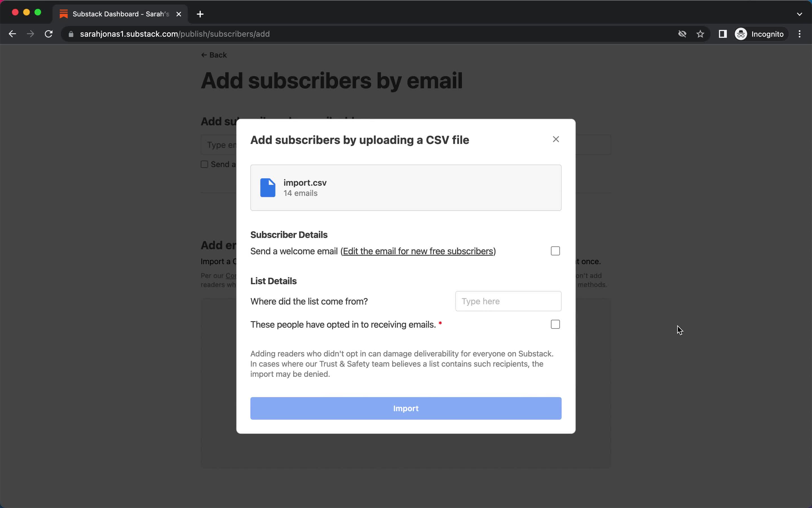This screenshot has width=812, height=508.
Task: Click the import.csv file icon
Action: pos(268,187)
